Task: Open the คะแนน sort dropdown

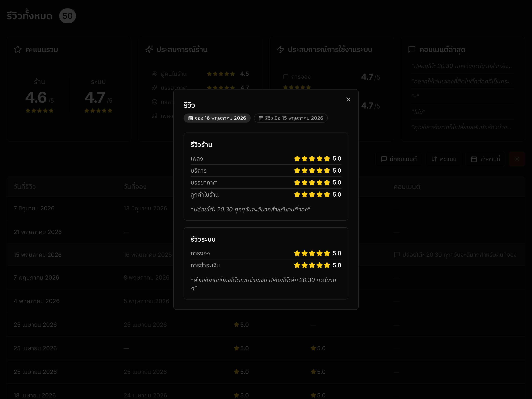Action: click(444, 159)
